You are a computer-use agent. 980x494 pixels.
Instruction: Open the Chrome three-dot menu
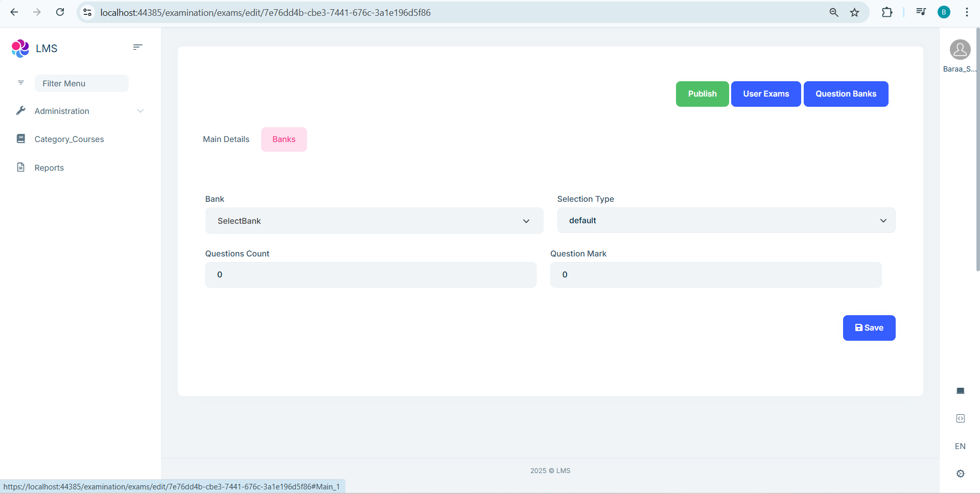[x=967, y=12]
